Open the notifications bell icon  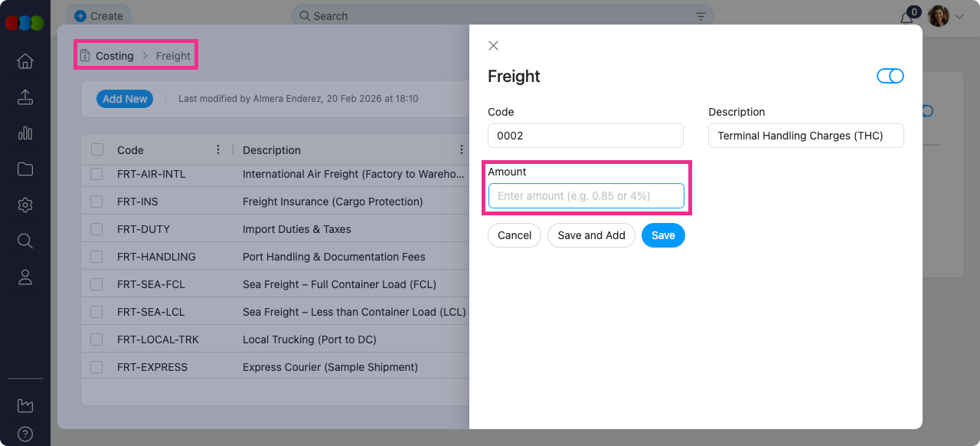[908, 16]
